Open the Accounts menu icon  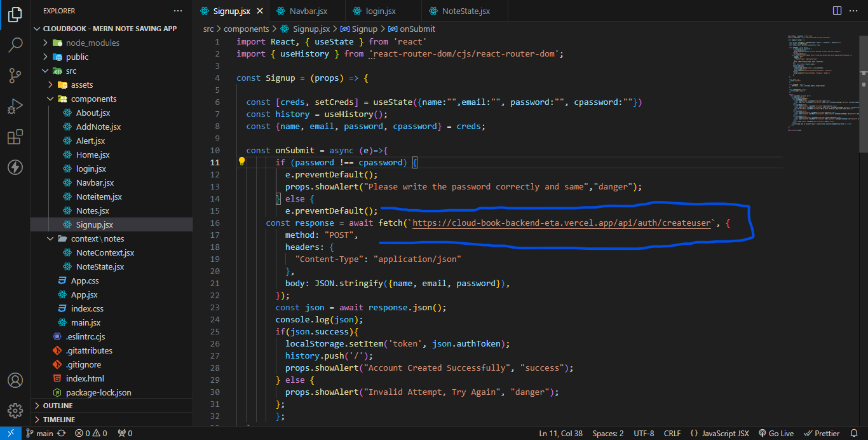point(15,380)
